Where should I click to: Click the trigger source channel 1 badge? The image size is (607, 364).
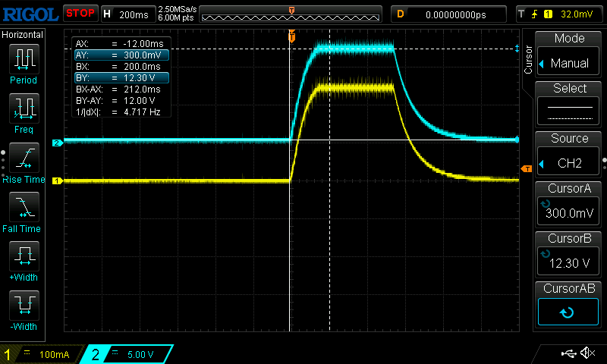point(548,14)
